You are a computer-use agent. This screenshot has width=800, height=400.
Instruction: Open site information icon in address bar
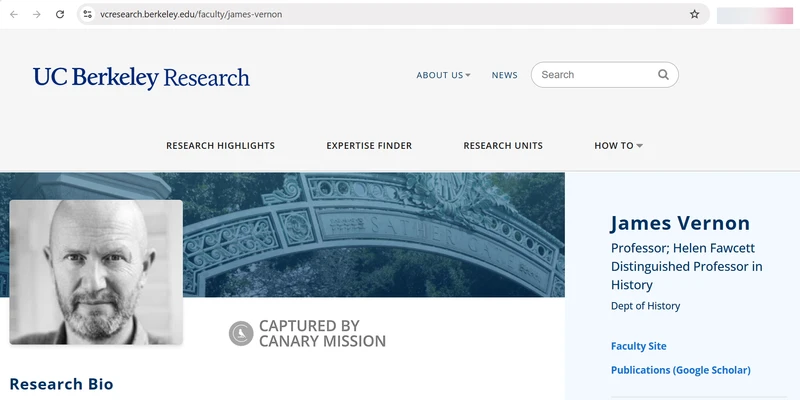click(88, 14)
